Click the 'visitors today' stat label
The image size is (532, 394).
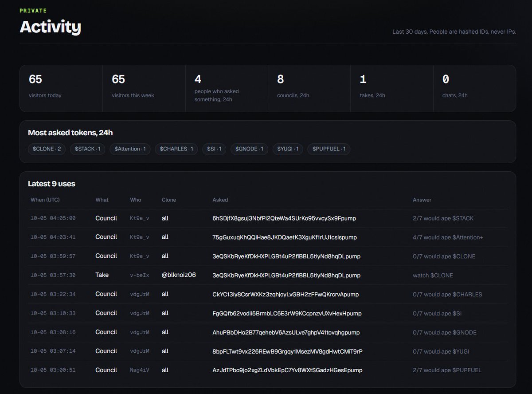[x=45, y=95]
